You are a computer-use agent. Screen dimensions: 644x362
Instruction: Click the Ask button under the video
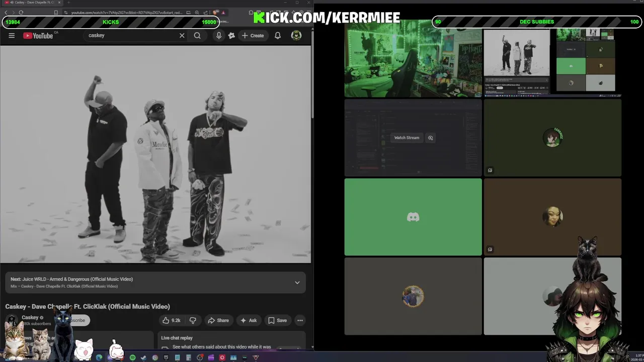coord(249,320)
